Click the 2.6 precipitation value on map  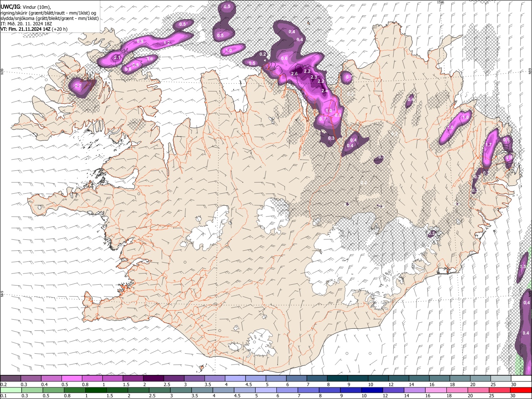pyautogui.click(x=295, y=74)
